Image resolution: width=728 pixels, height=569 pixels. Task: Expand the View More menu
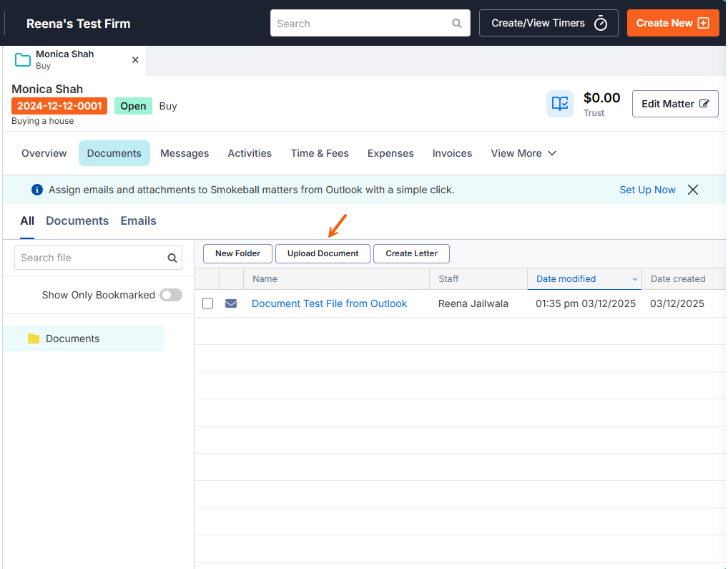coord(523,153)
